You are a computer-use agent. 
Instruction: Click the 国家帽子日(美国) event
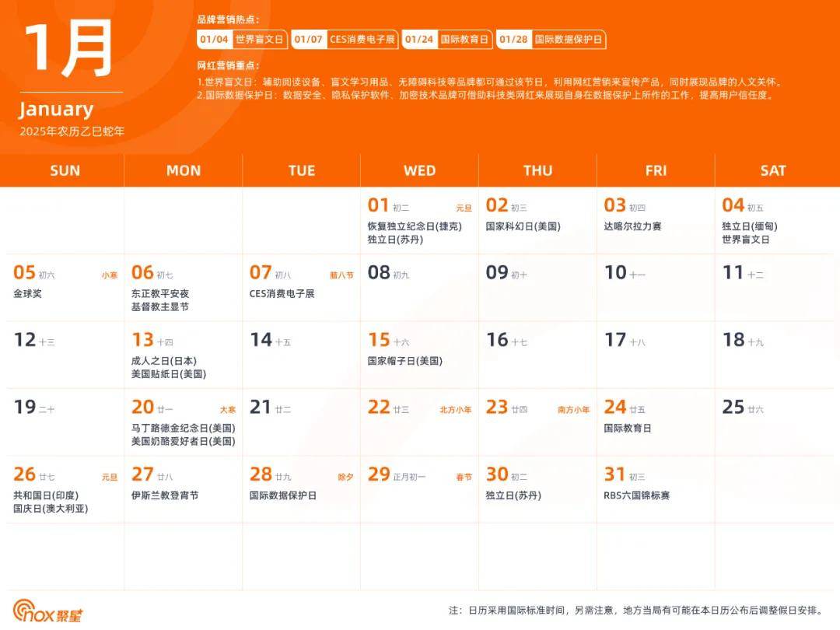(404, 361)
